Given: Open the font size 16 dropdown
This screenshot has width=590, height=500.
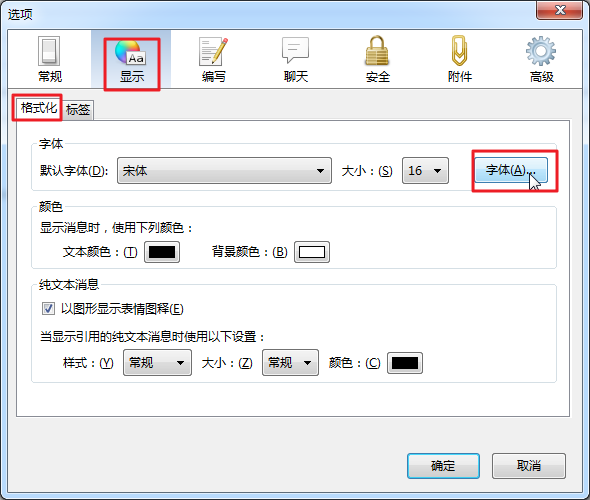Looking at the screenshot, I should pos(425,171).
